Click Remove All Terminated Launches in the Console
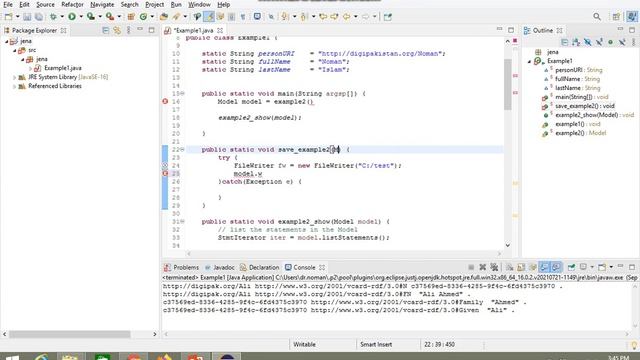Viewport: 640px width, 360px height. pos(494,267)
